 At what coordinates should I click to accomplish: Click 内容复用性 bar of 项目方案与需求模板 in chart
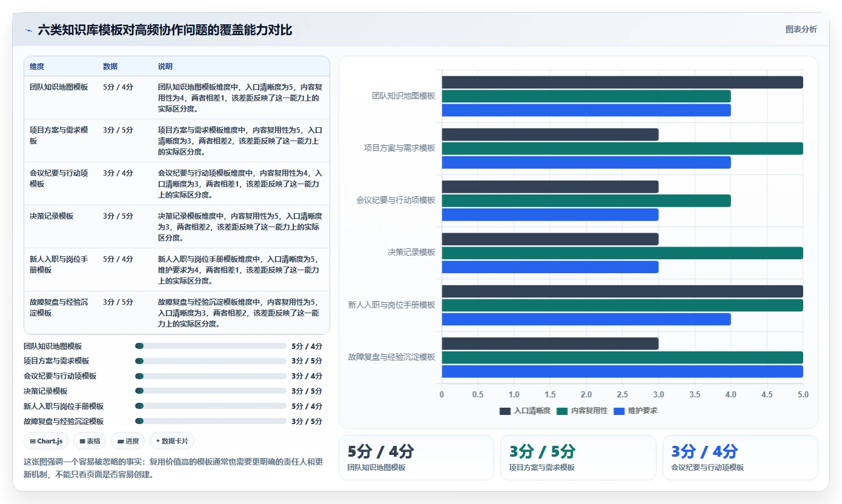[x=622, y=148]
